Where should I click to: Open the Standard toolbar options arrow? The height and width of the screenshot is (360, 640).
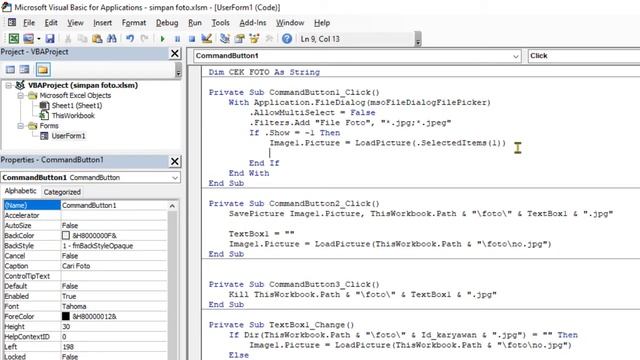coord(418,39)
